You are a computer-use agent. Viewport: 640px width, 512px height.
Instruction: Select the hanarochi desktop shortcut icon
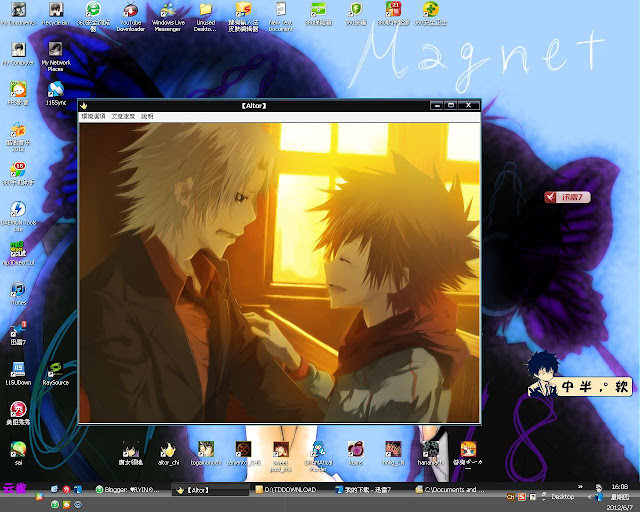click(431, 453)
